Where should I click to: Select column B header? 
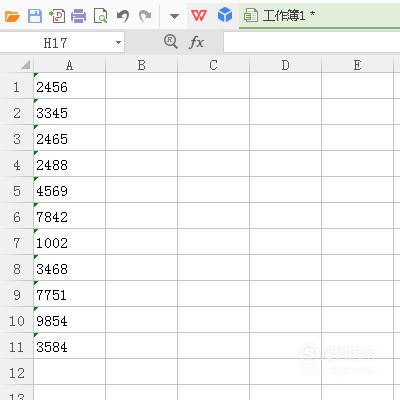[141, 65]
